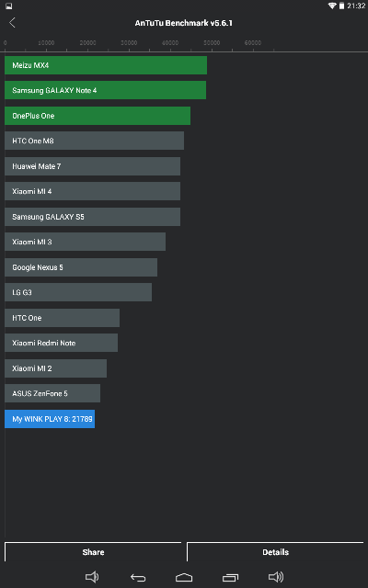Tap the back arrow in header

12,22
